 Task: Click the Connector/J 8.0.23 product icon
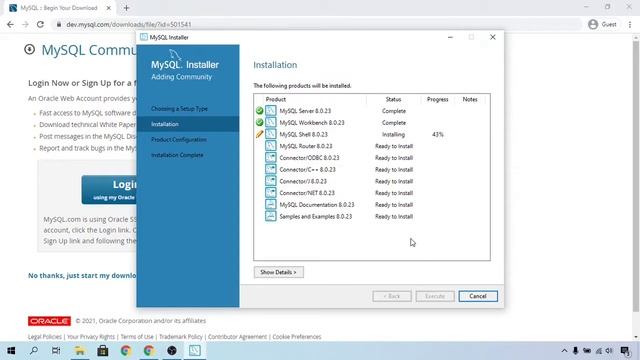coord(271,181)
